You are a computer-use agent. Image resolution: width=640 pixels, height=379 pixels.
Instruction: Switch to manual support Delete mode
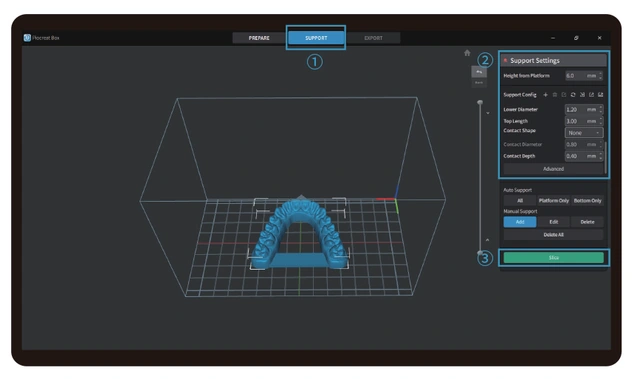[587, 222]
